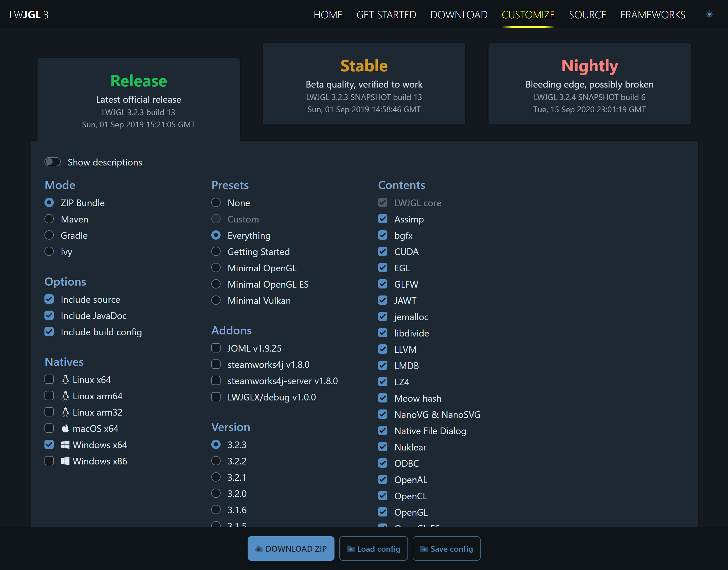This screenshot has width=728, height=570.
Task: Click the Linux penguin icon beside Linux x64
Action: [65, 380]
